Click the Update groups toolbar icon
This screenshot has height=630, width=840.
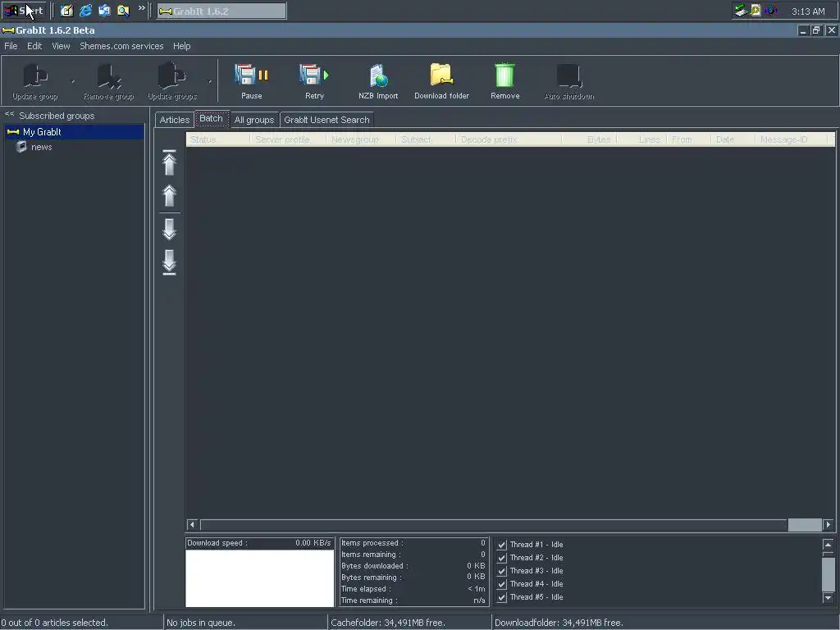(x=172, y=75)
